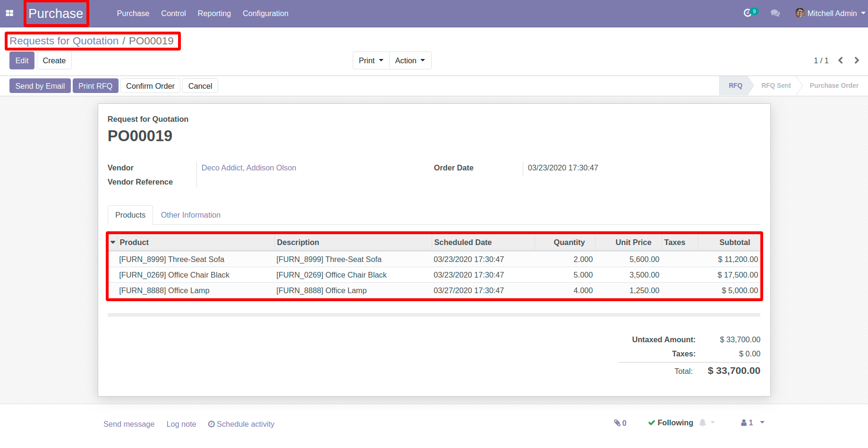Image resolution: width=868 pixels, height=448 pixels.
Task: Click the Purchase app title
Action: coord(56,14)
